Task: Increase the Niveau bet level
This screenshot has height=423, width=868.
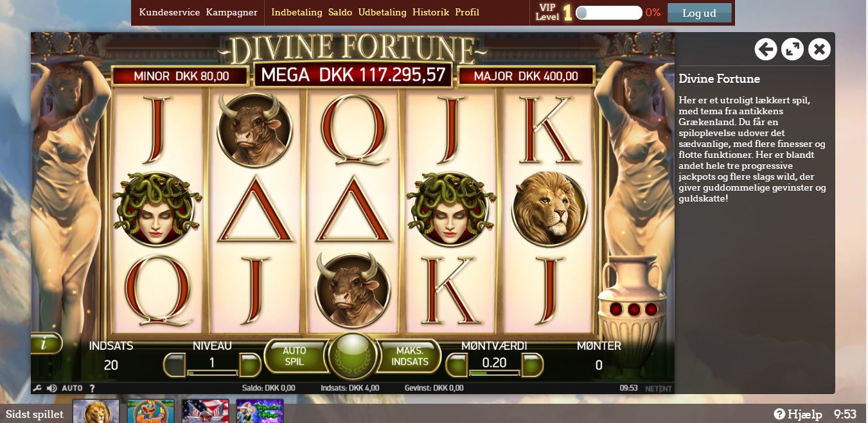Action: 250,365
